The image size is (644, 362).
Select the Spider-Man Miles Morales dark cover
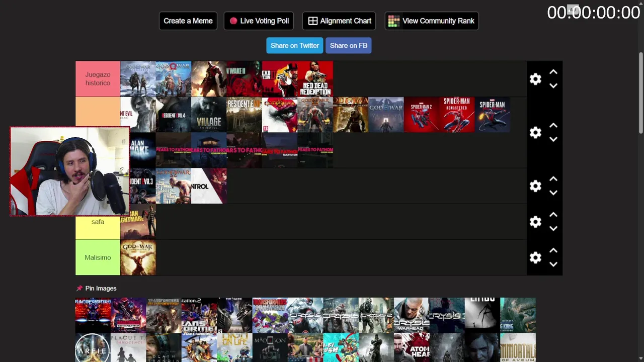pyautogui.click(x=492, y=115)
